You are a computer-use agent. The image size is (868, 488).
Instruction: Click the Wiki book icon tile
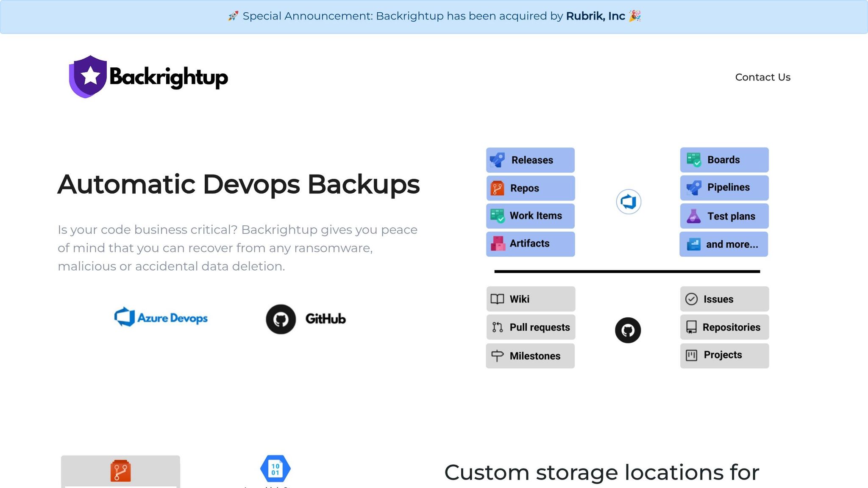pos(530,299)
